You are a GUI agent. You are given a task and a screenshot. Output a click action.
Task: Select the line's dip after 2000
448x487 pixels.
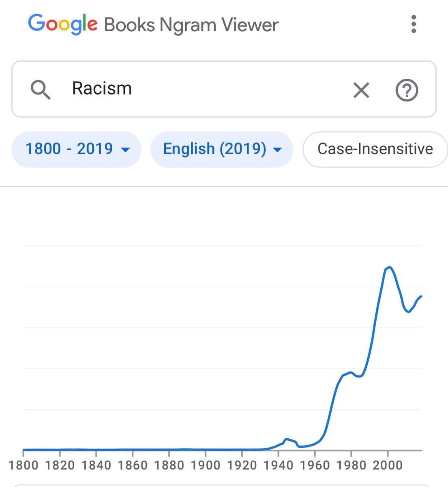(409, 312)
